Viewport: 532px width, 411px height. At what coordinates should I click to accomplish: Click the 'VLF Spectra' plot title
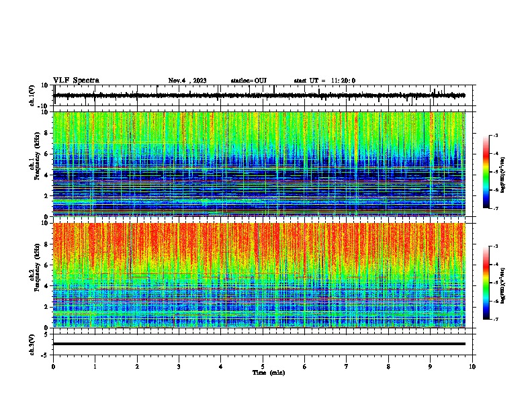[x=76, y=81]
